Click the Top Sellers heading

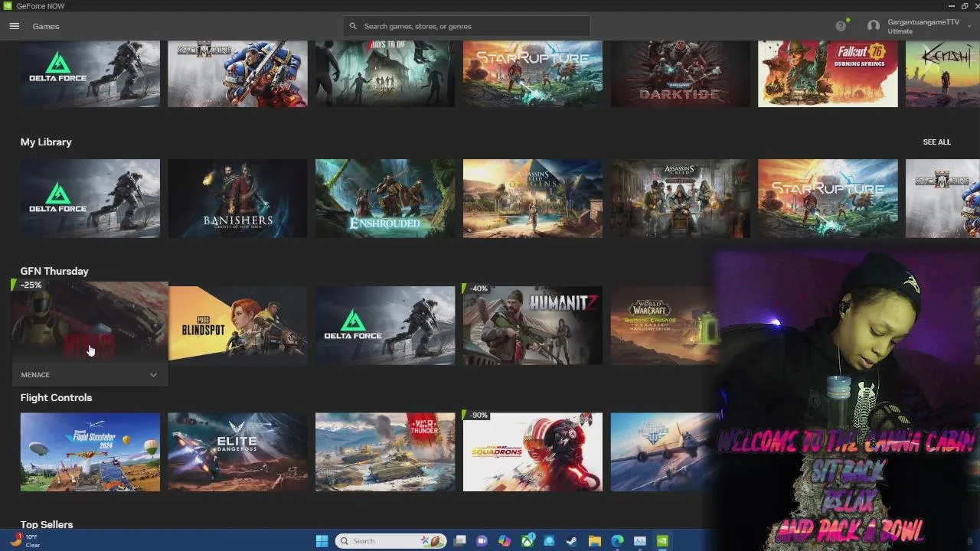[x=47, y=524]
